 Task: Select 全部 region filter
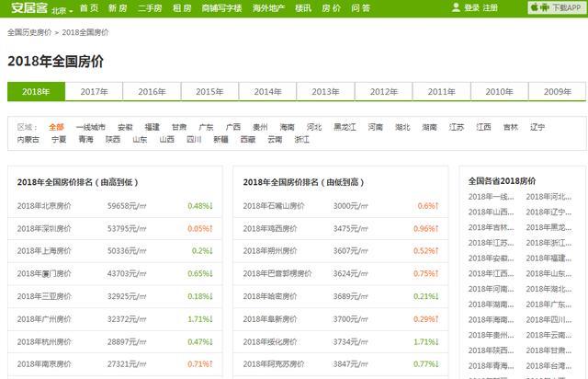56,127
